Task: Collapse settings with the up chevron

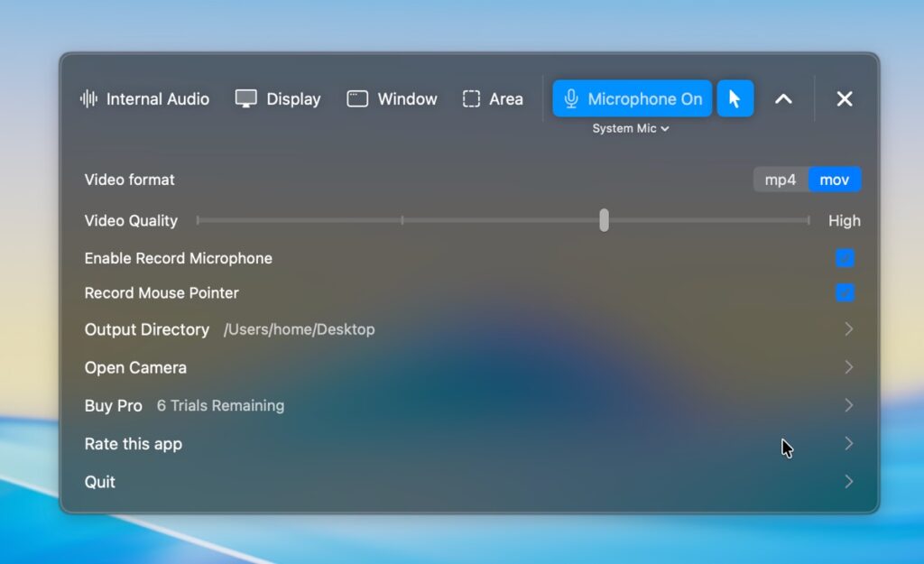Action: (x=783, y=99)
